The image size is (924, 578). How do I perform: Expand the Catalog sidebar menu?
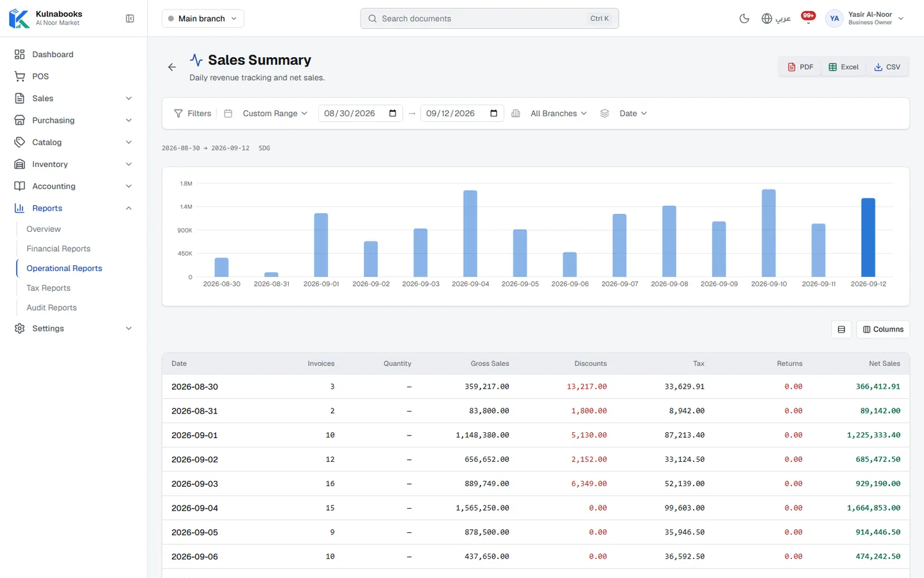tap(74, 142)
